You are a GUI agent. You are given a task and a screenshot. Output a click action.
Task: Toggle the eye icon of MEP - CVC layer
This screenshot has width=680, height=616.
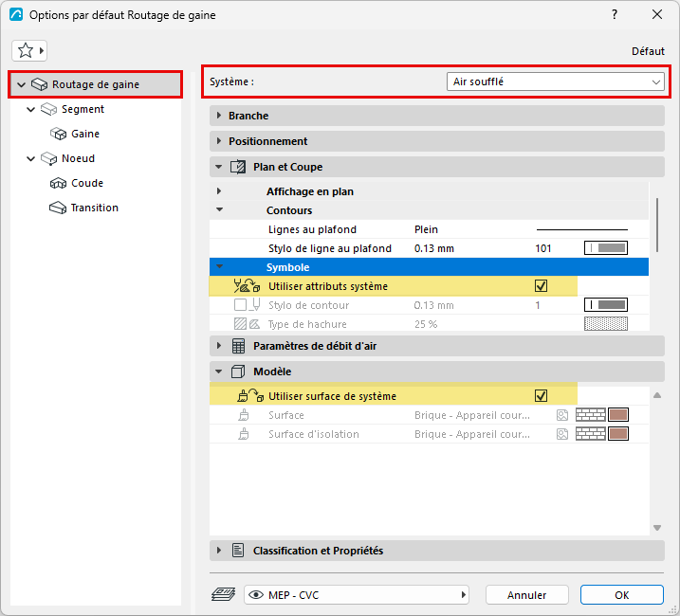coord(256,595)
